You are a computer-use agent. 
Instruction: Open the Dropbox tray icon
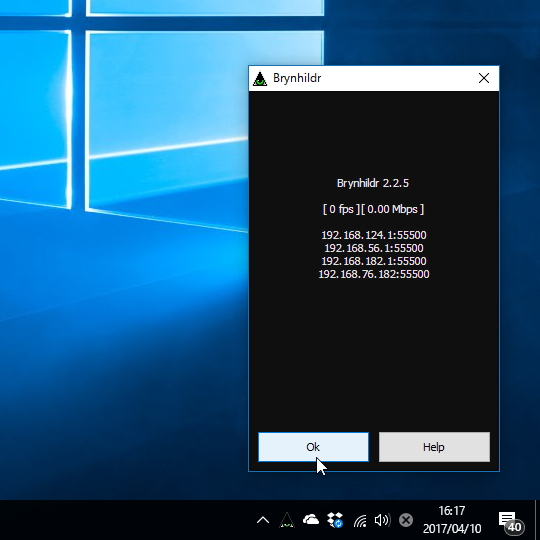point(335,520)
